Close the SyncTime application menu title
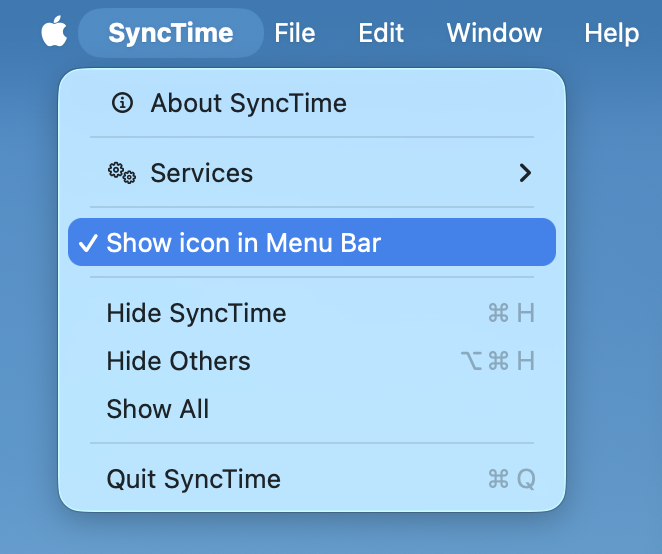 pyautogui.click(x=170, y=33)
